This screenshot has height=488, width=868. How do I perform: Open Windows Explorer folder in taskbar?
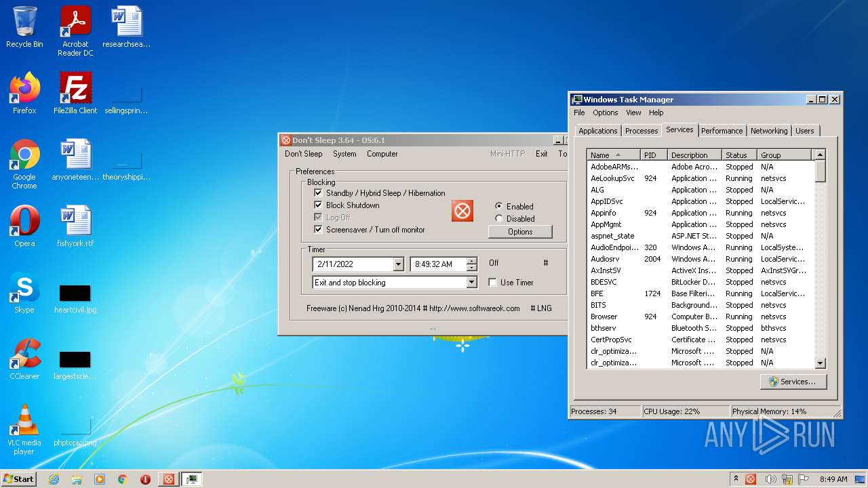point(77,479)
